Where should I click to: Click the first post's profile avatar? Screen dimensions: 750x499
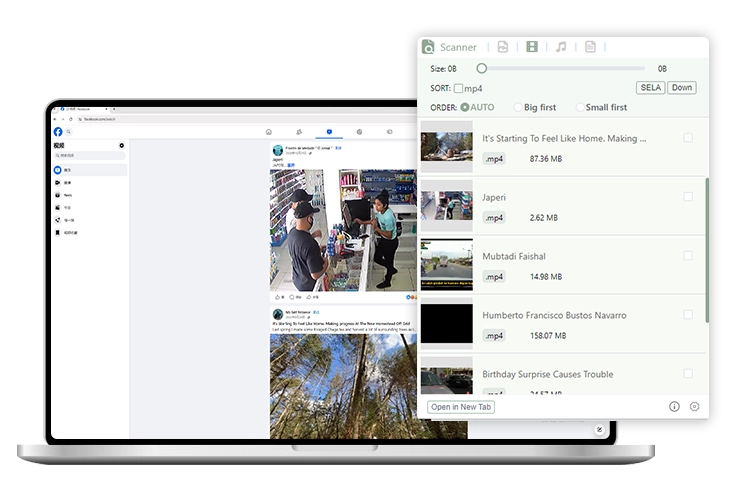pyautogui.click(x=277, y=151)
